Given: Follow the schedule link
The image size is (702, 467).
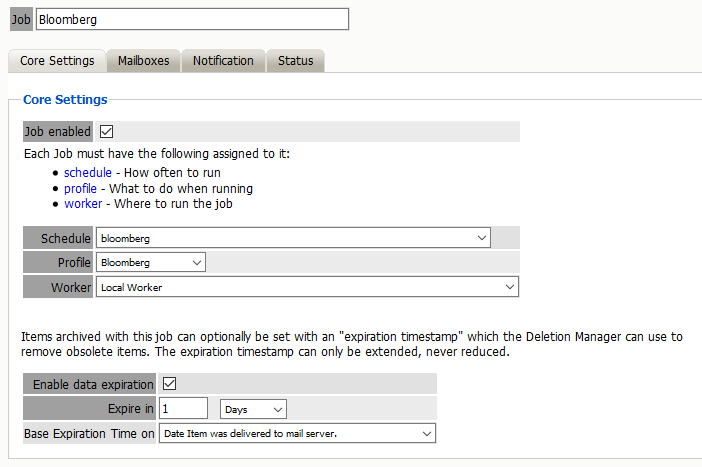Looking at the screenshot, I should click(88, 172).
